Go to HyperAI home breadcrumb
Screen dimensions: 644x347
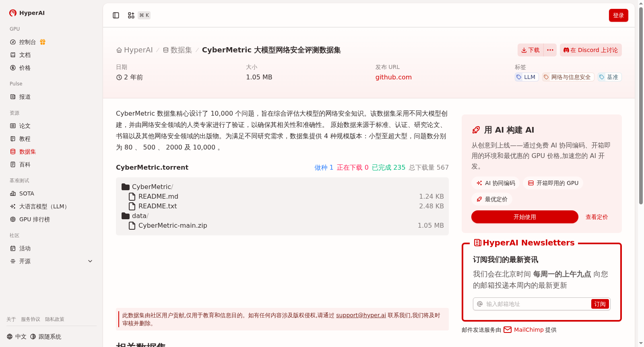134,50
